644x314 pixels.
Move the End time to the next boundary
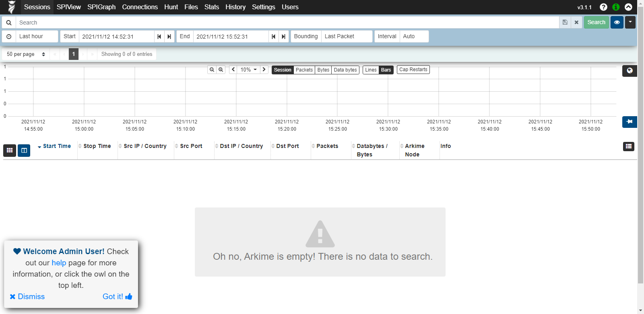click(x=284, y=36)
